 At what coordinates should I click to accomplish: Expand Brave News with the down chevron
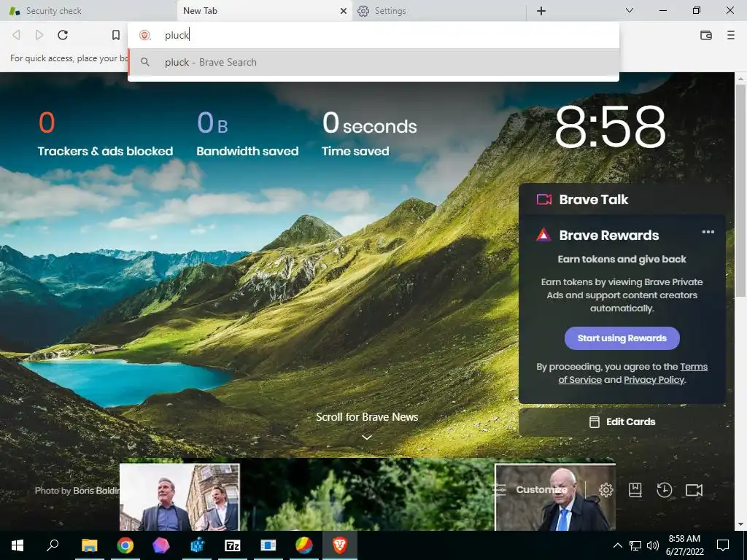coord(366,437)
